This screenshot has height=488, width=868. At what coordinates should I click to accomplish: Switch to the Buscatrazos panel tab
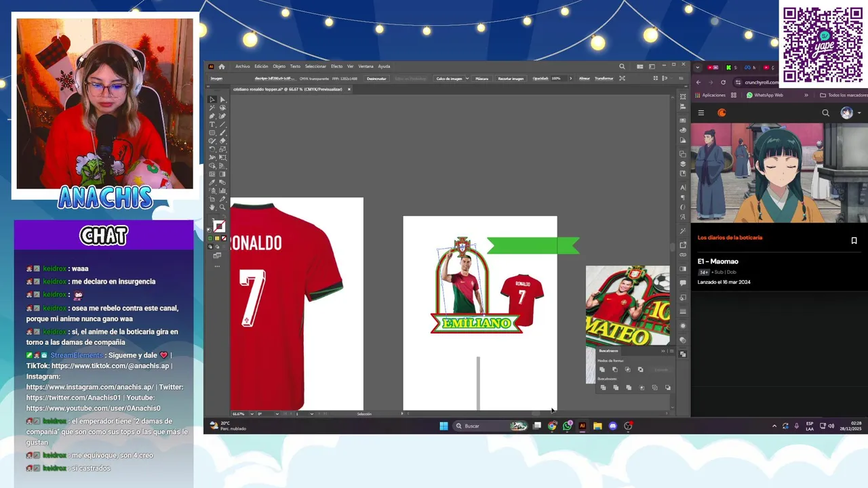(x=608, y=351)
